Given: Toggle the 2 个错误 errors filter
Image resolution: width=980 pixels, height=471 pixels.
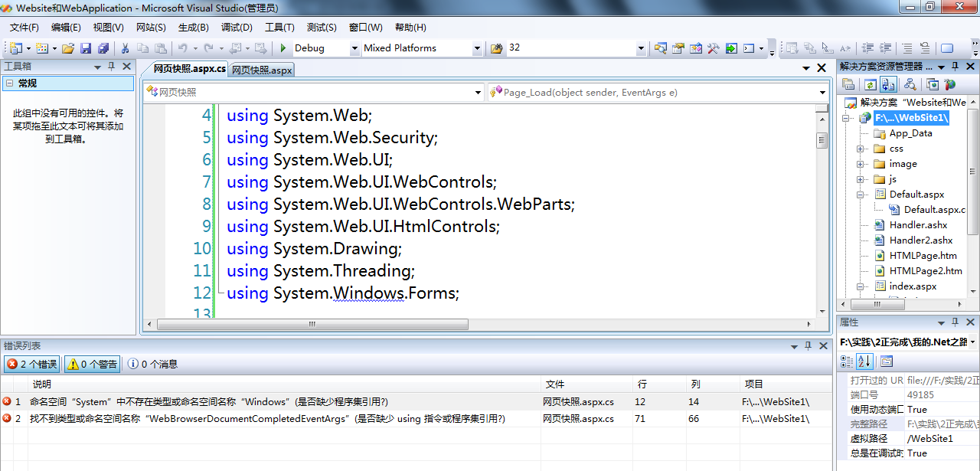Looking at the screenshot, I should tap(31, 364).
